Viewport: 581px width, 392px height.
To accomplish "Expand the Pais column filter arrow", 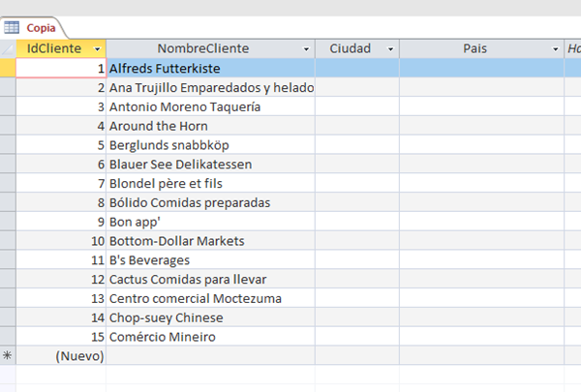I will coord(556,48).
